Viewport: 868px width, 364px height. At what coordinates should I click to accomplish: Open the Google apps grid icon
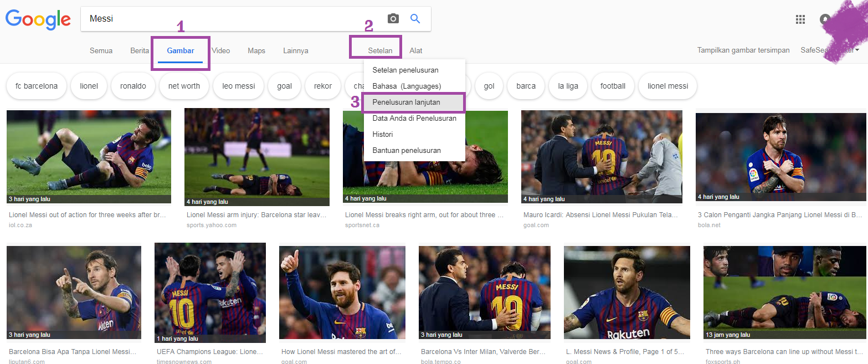[x=800, y=19]
